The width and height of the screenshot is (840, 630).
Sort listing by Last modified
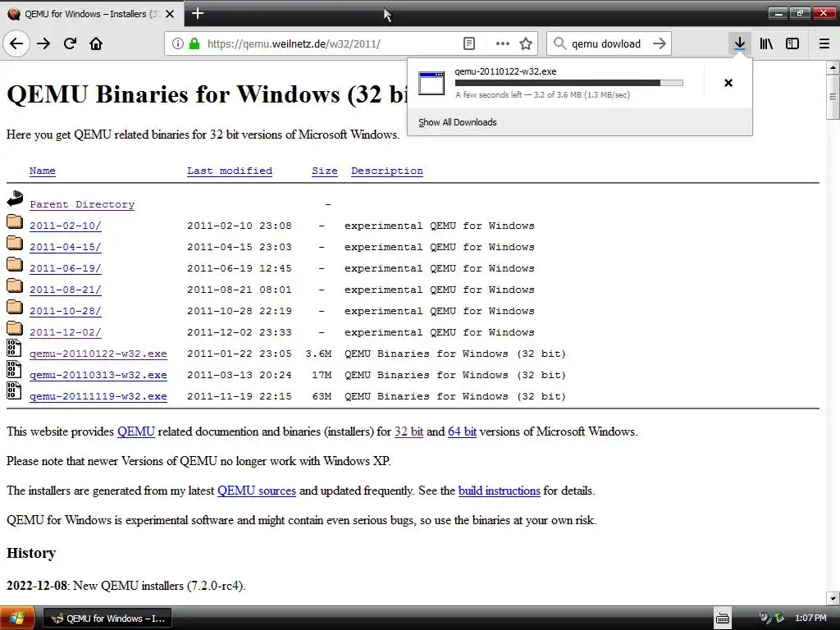click(x=230, y=171)
